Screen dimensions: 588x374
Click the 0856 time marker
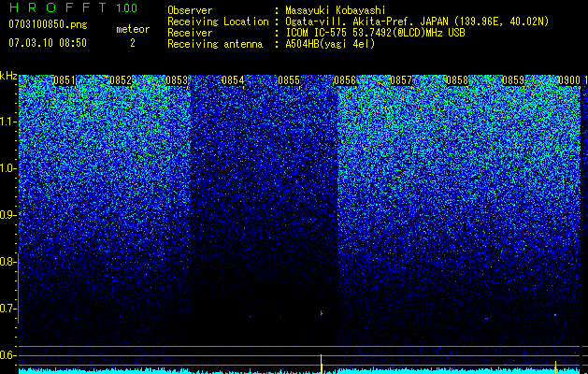(345, 80)
